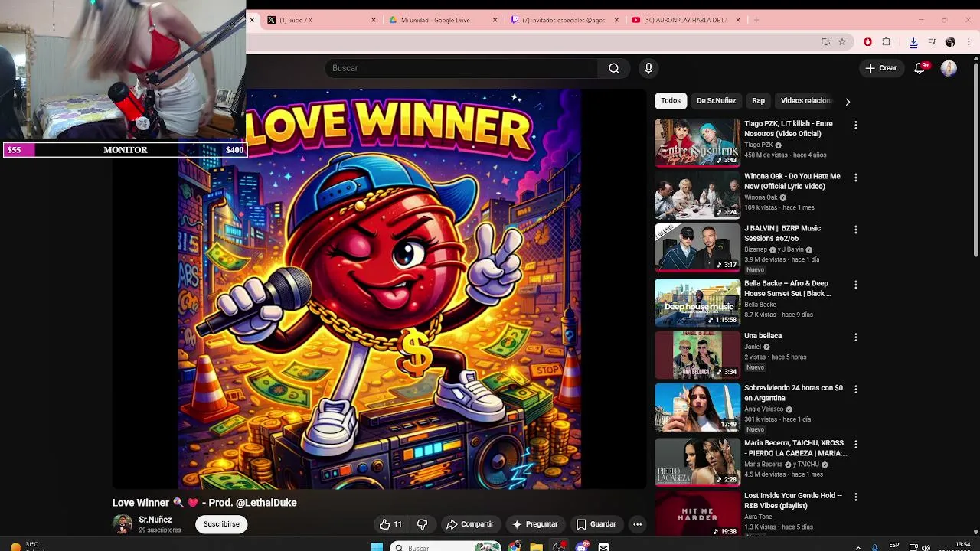
Task: Click the taskbar Buscar search box
Action: [446, 547]
